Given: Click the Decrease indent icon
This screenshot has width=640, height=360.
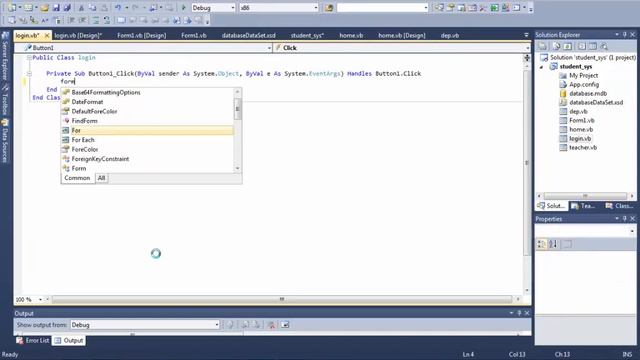Looking at the screenshot, I should point(71,20).
